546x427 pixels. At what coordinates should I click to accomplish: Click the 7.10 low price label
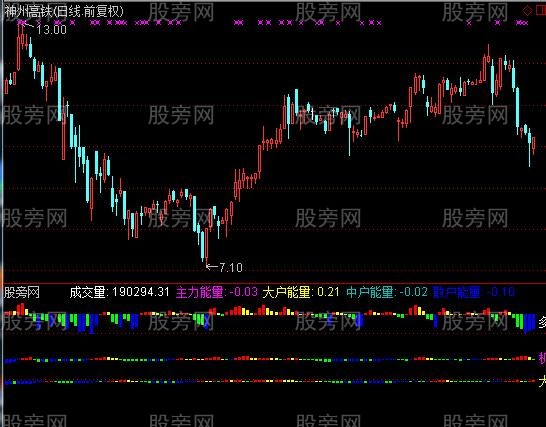tap(231, 267)
